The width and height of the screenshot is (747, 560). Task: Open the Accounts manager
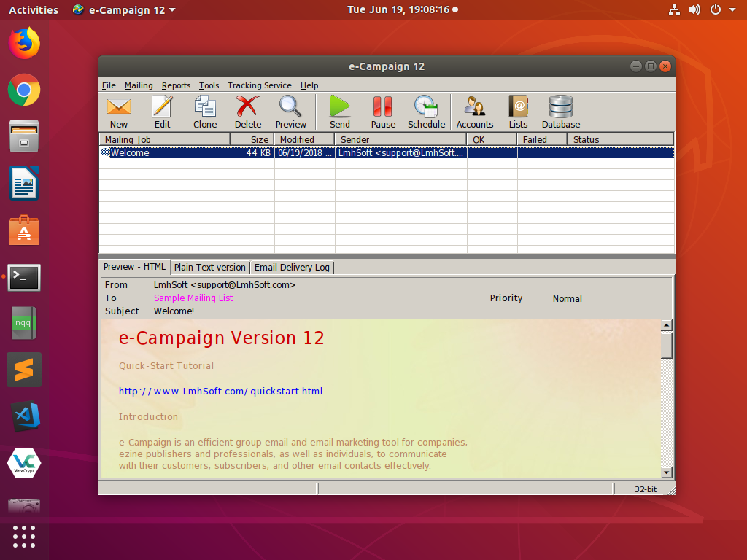(x=474, y=112)
